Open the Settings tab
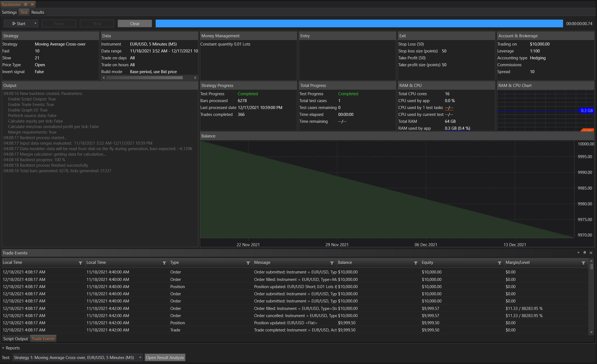 click(x=9, y=12)
